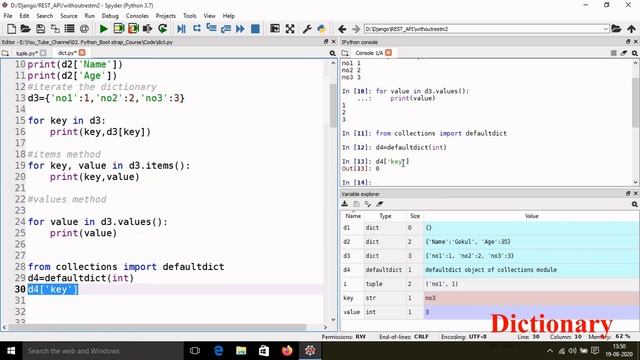Sort variables by the Name column header
Image resolution: width=640 pixels, height=360 pixels.
[x=353, y=216]
